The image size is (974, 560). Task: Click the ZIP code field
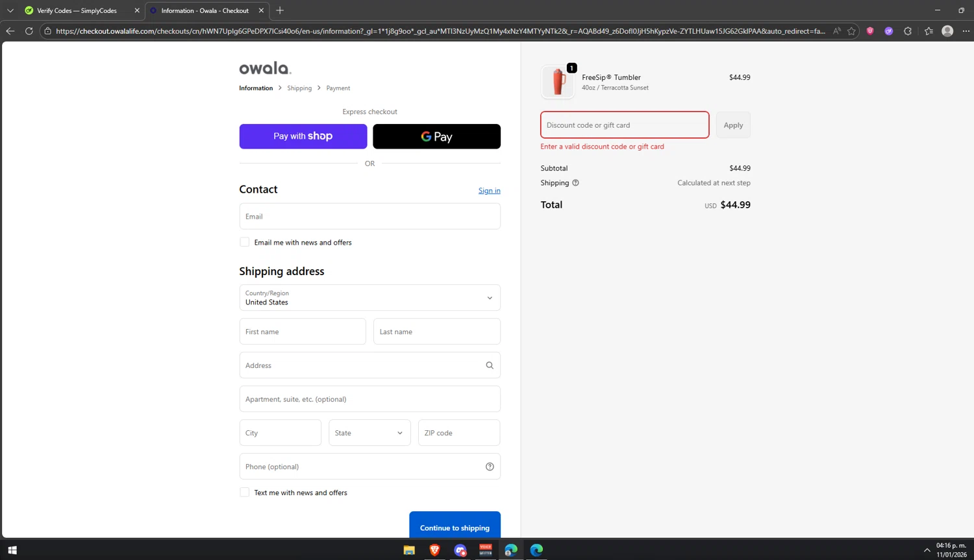459,433
